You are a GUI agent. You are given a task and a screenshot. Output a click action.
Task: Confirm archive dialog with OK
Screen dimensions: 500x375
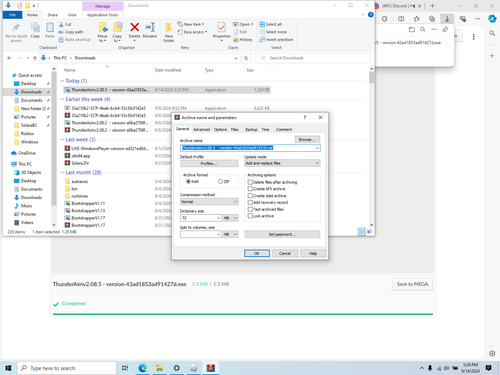pyautogui.click(x=257, y=253)
